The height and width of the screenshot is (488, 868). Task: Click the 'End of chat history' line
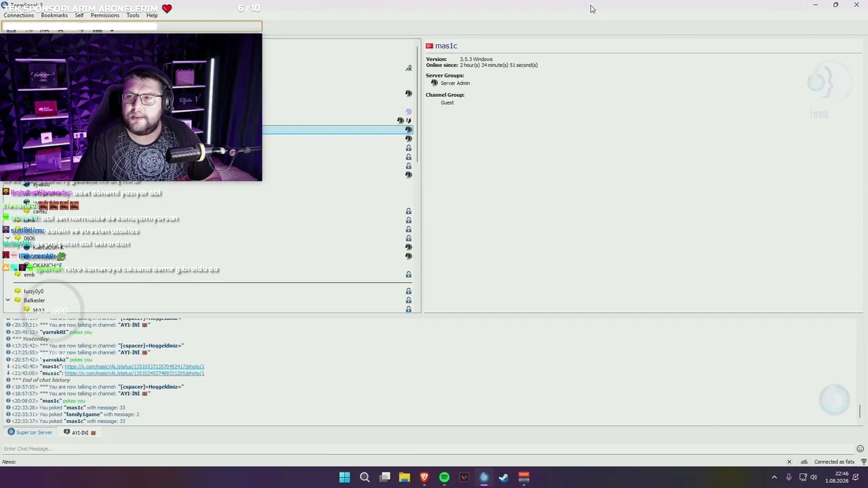point(41,380)
